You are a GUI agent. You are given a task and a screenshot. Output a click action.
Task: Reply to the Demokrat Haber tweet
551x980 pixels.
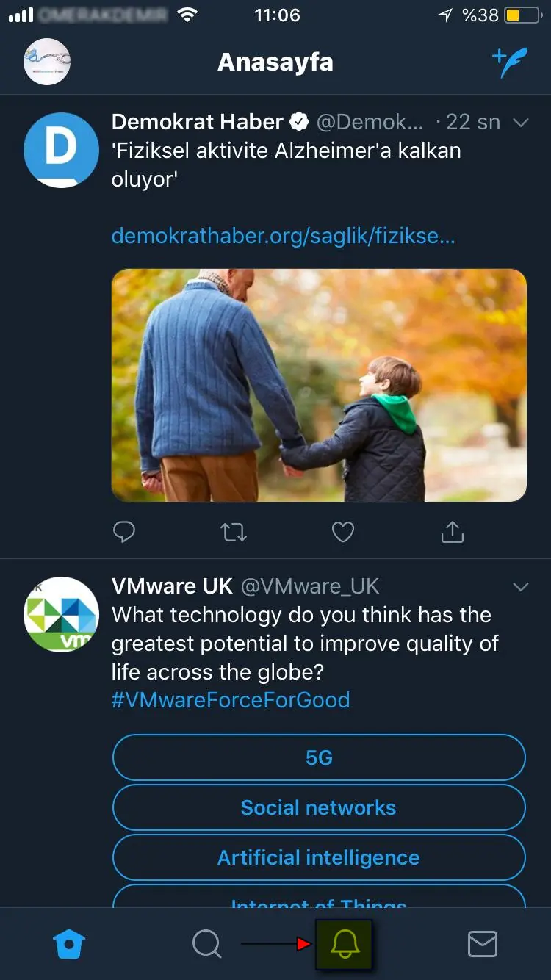pos(124,532)
